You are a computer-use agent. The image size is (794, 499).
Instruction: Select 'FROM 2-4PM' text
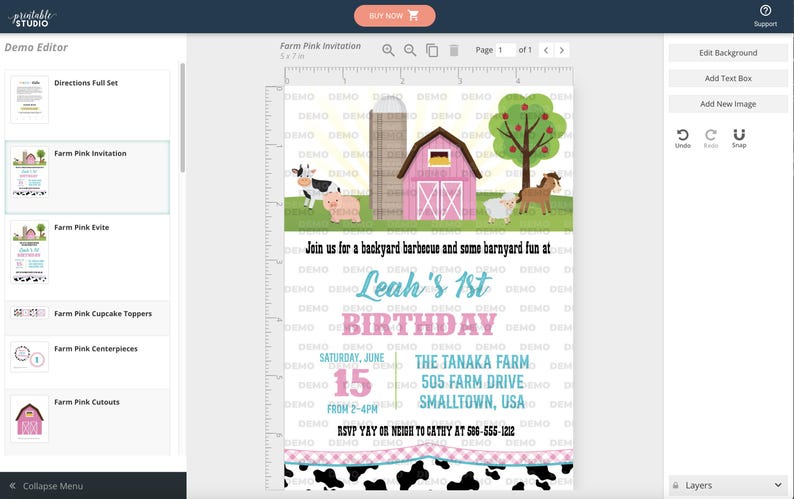pos(352,409)
